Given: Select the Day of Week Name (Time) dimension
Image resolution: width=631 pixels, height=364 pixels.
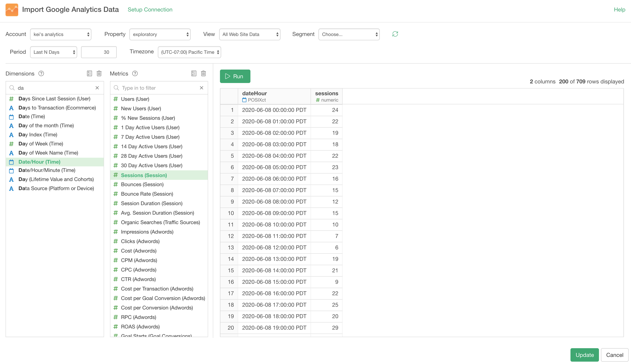Looking at the screenshot, I should click(55, 153).
